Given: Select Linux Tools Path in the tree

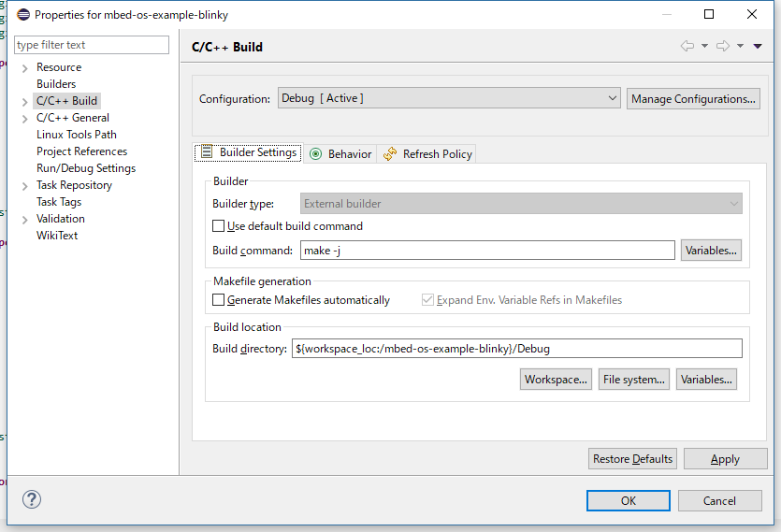Looking at the screenshot, I should point(76,135).
